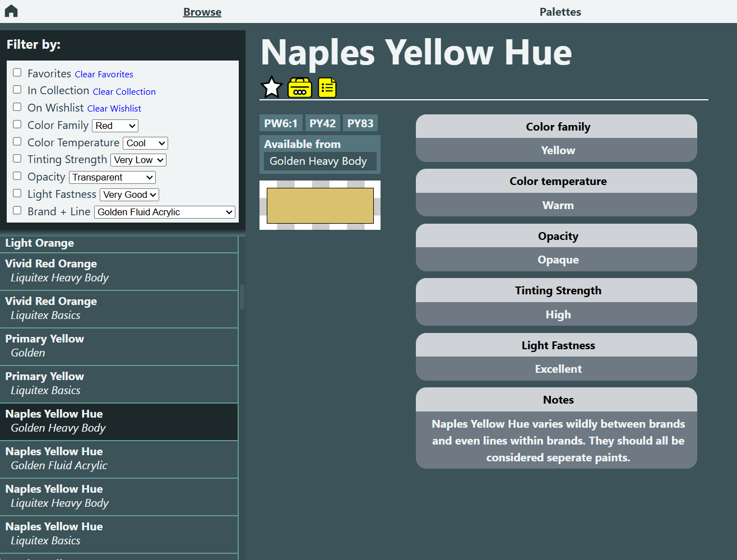Image resolution: width=737 pixels, height=560 pixels.
Task: Click the Light Fastness card header
Action: 557,345
